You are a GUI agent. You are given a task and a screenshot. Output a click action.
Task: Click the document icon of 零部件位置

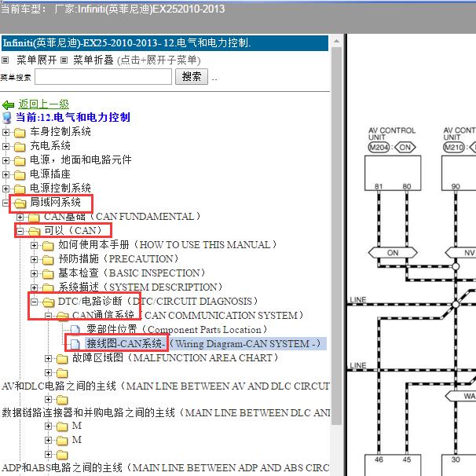[75, 330]
